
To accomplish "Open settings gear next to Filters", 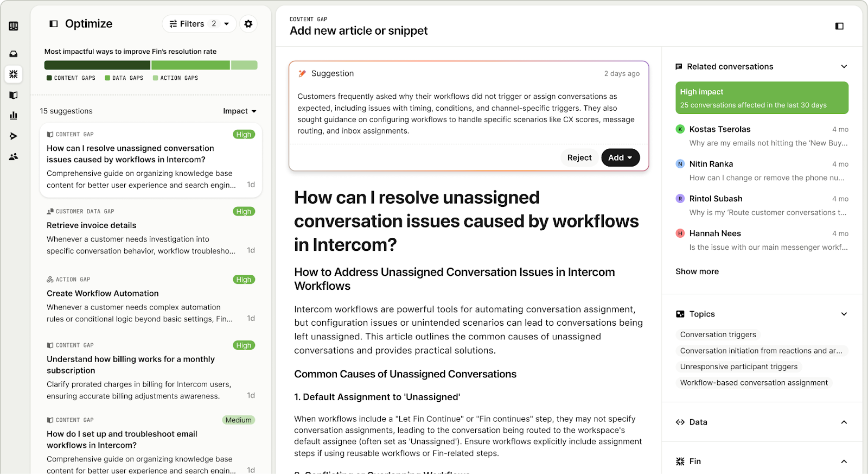I will click(x=248, y=24).
